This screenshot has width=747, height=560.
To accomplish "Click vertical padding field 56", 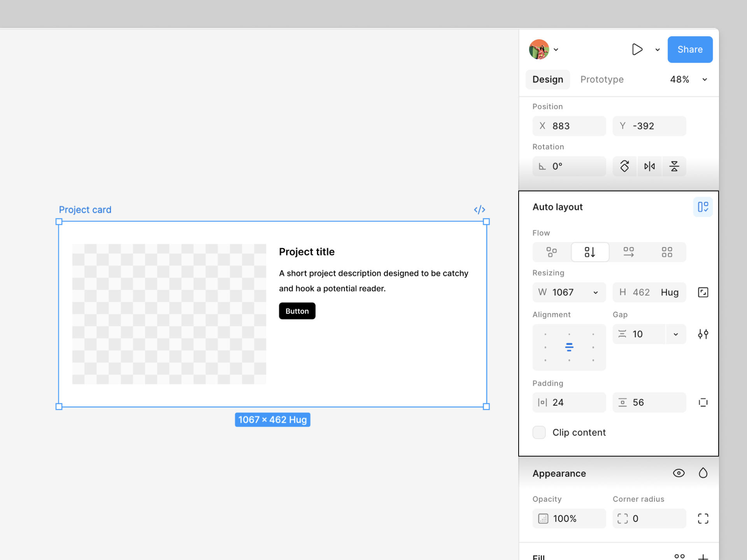I will [x=649, y=402].
